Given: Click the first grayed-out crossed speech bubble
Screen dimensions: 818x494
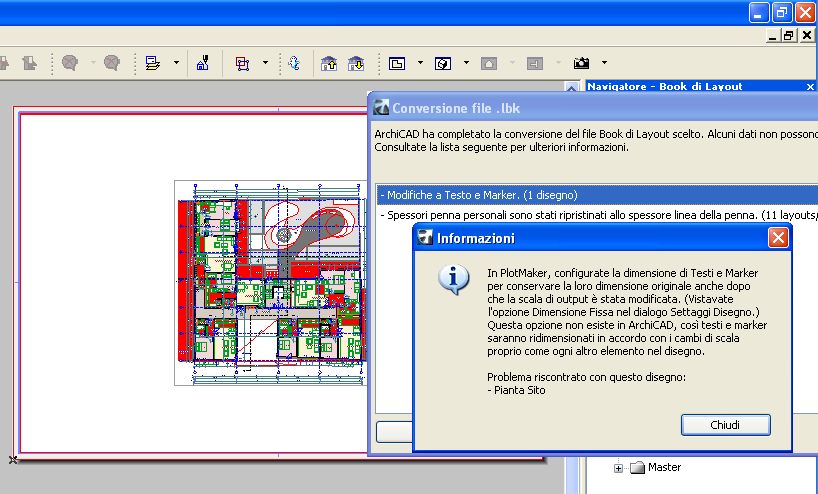Looking at the screenshot, I should tap(70, 63).
